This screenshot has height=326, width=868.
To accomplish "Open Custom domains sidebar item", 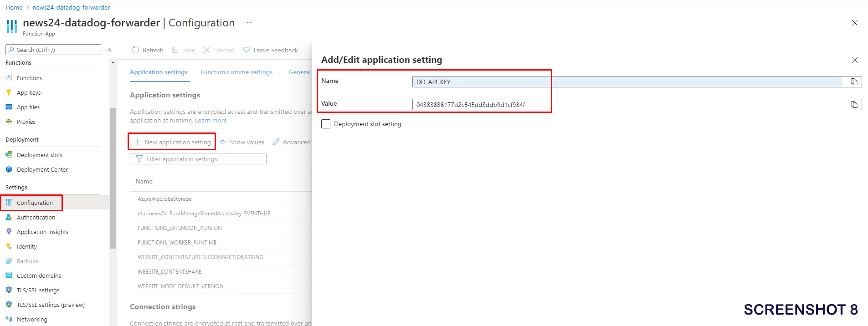I will (39, 276).
